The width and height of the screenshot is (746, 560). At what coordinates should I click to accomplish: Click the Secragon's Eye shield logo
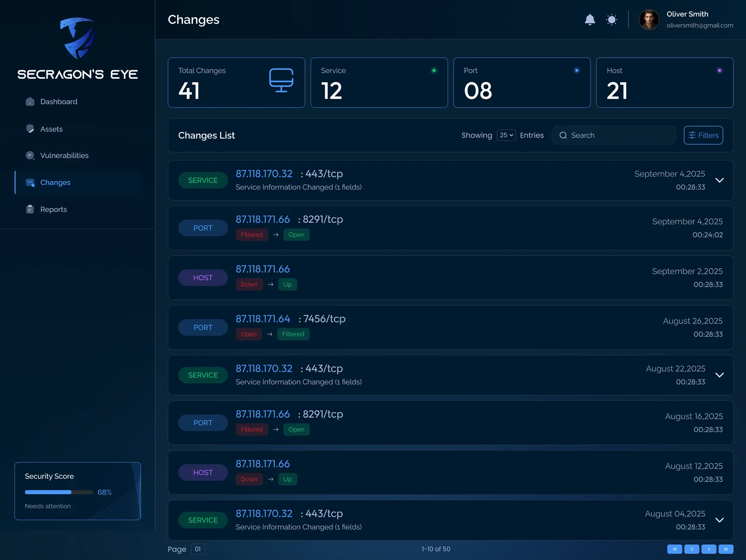(77, 38)
